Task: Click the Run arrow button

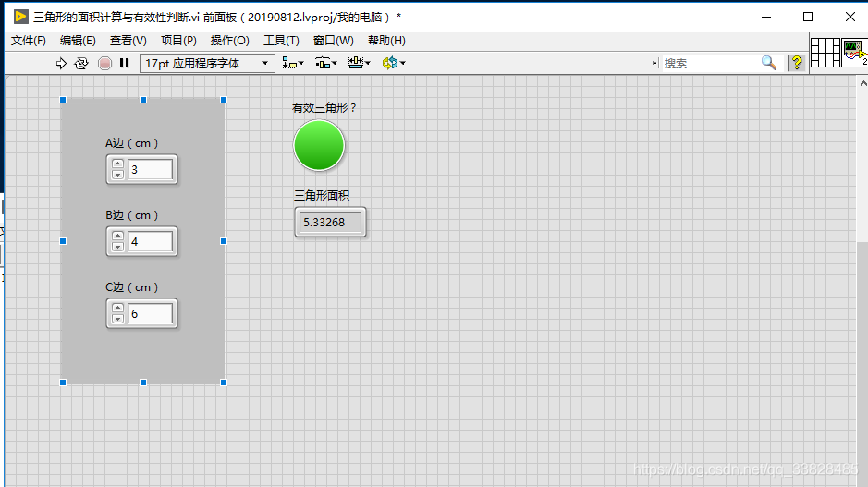Action: pyautogui.click(x=61, y=63)
